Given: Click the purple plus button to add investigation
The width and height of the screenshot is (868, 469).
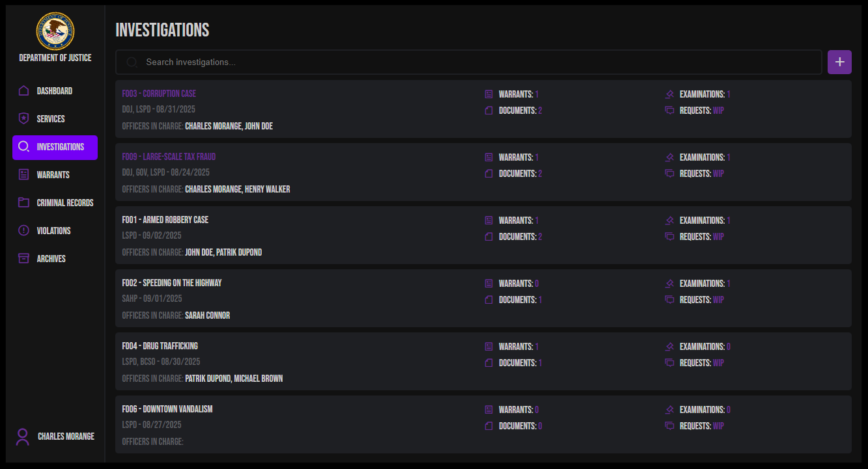Looking at the screenshot, I should [x=839, y=62].
